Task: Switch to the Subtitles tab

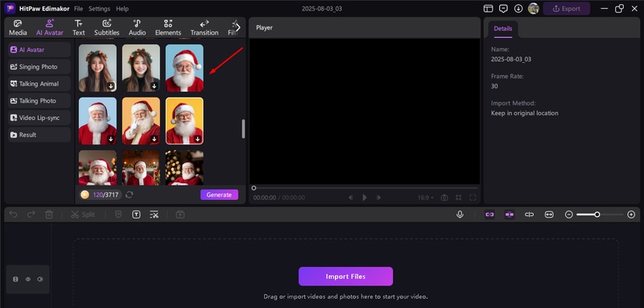Action: coord(107,28)
